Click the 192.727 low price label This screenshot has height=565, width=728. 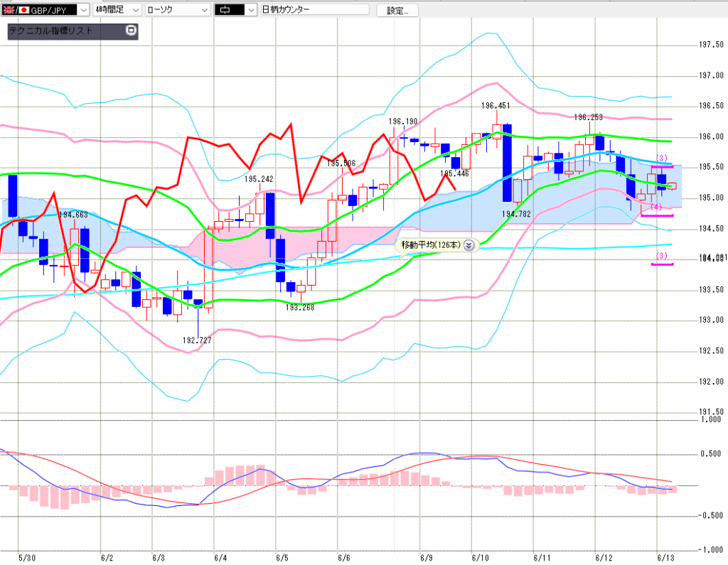pyautogui.click(x=197, y=340)
